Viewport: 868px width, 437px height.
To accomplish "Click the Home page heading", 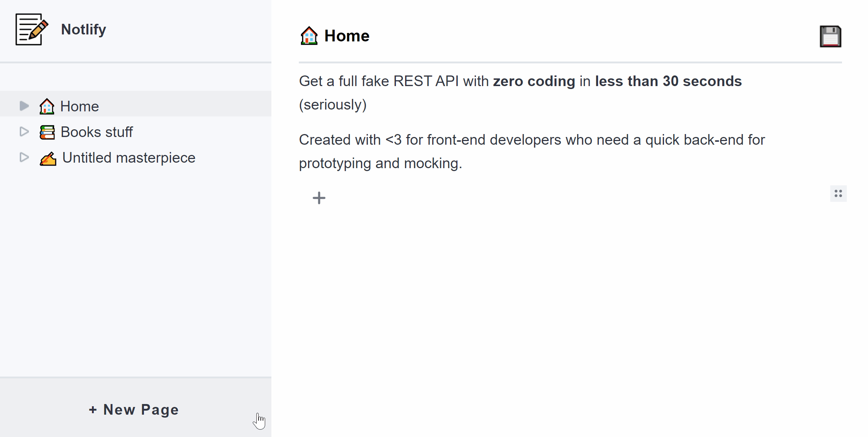I will coord(347,36).
